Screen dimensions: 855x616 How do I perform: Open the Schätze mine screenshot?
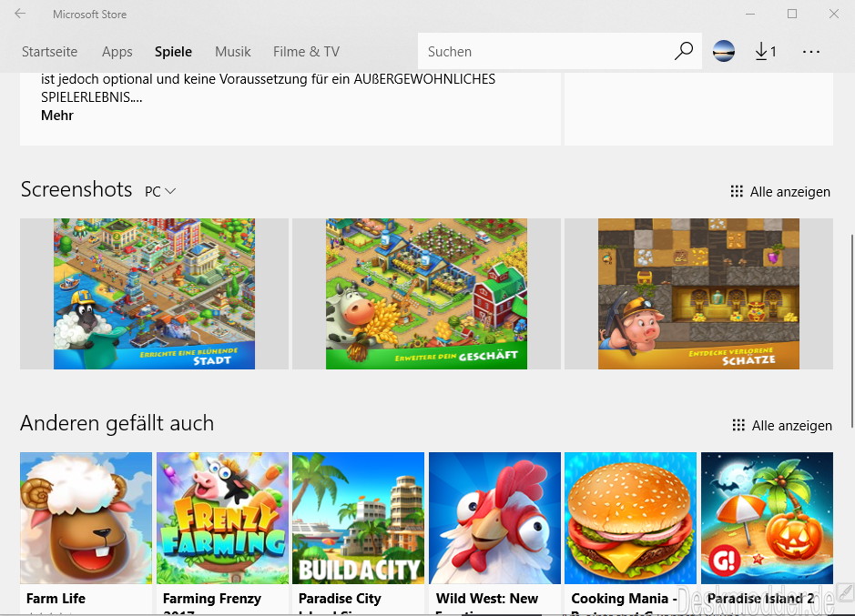(698, 294)
